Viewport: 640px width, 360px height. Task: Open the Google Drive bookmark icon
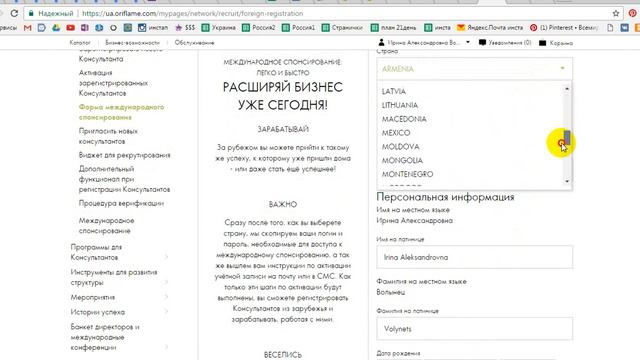(56, 28)
